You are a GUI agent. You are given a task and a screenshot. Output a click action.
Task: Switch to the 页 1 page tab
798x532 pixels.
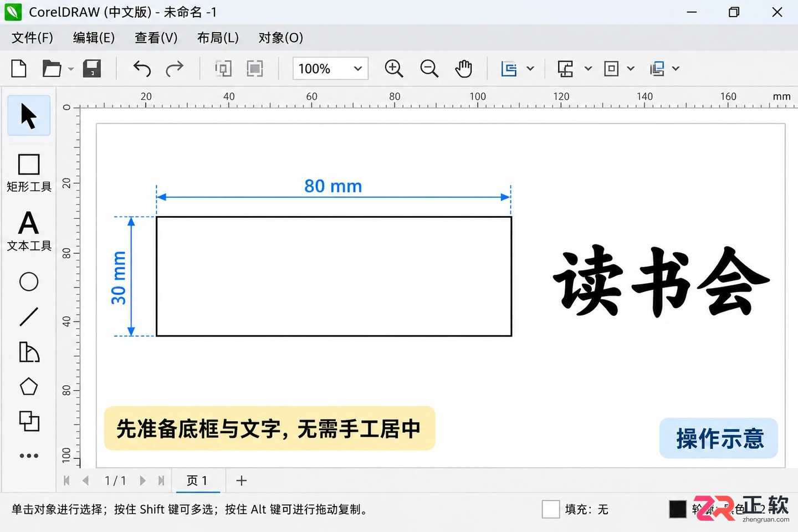(x=198, y=480)
